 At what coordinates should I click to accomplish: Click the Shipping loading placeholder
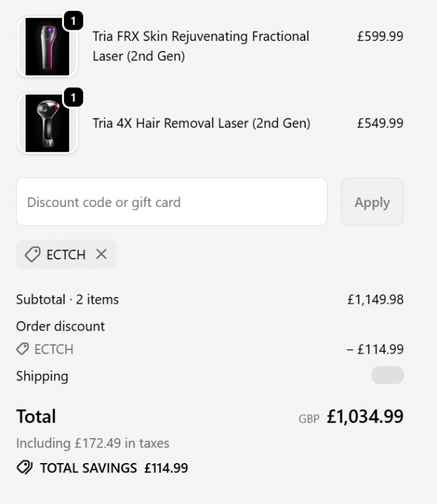(387, 375)
